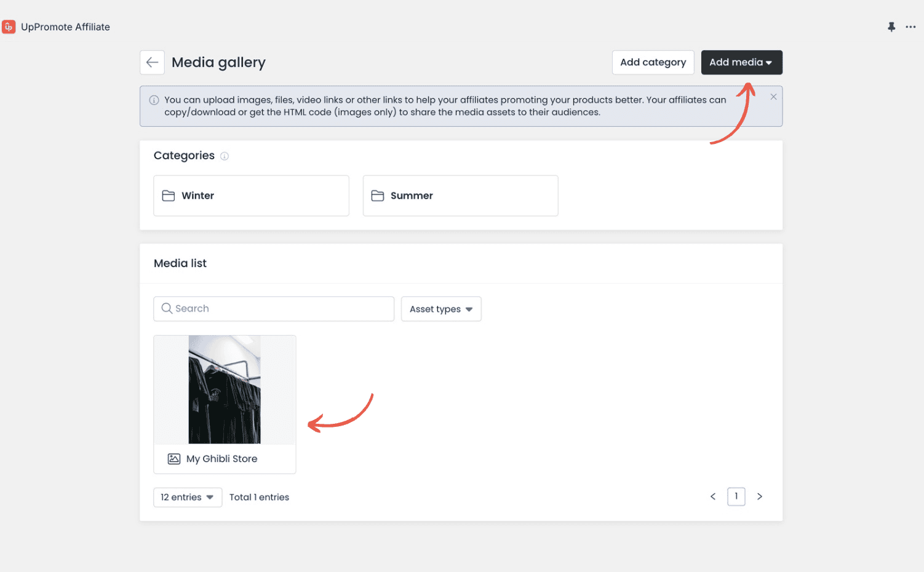The width and height of the screenshot is (924, 572).
Task: Go back using the left arrow button
Action: [x=152, y=62]
